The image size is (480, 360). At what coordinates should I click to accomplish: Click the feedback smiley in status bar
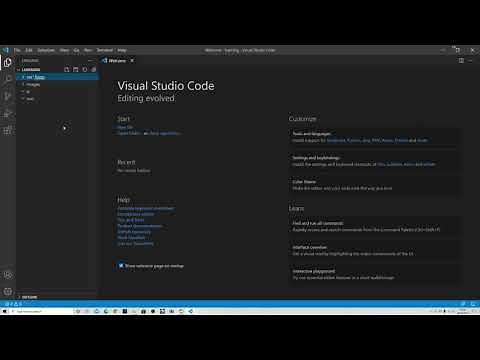tap(463, 304)
